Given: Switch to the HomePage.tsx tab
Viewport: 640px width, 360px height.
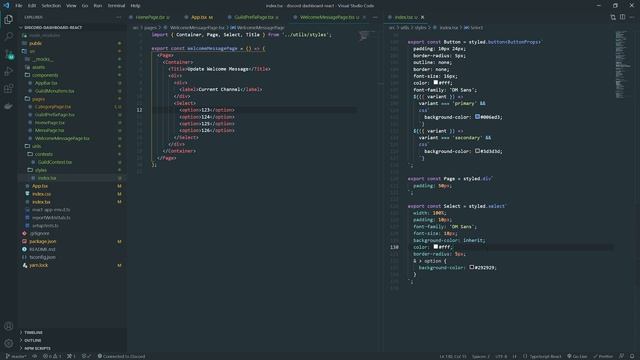Looking at the screenshot, I should (x=150, y=17).
